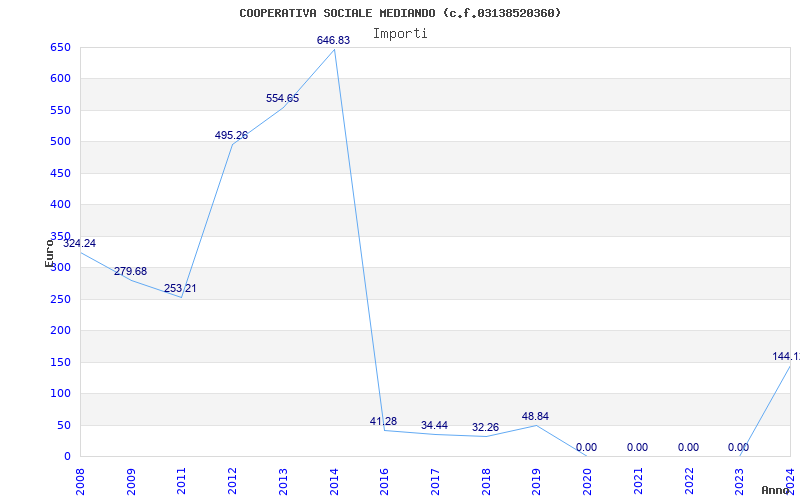The width and height of the screenshot is (800, 500).
Task: Click the 2023 x-axis year label
Action: point(739,480)
